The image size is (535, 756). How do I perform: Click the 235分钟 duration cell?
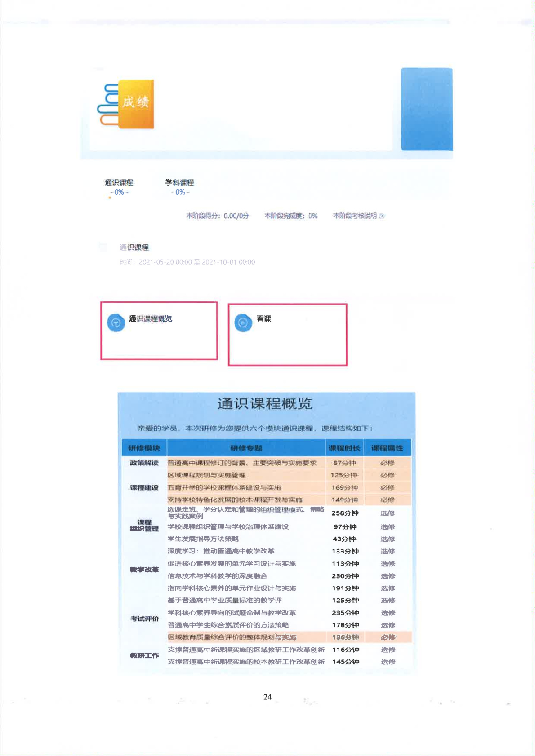click(345, 613)
